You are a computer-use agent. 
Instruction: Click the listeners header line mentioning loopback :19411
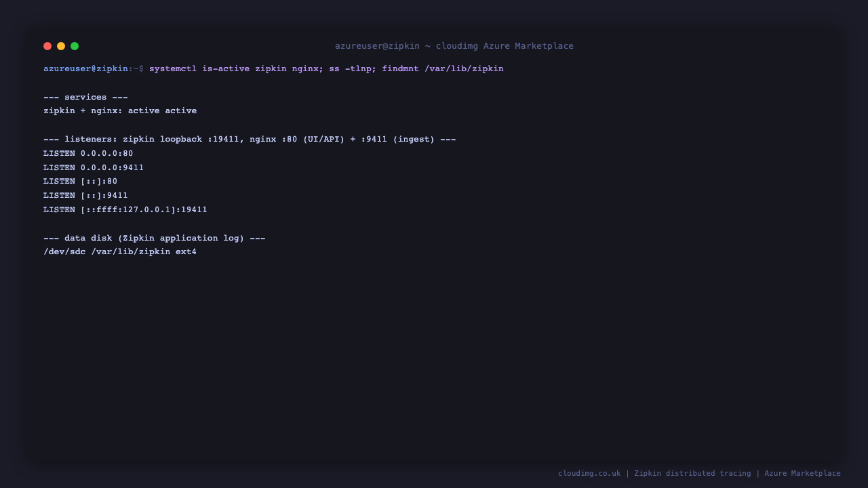[x=250, y=139]
